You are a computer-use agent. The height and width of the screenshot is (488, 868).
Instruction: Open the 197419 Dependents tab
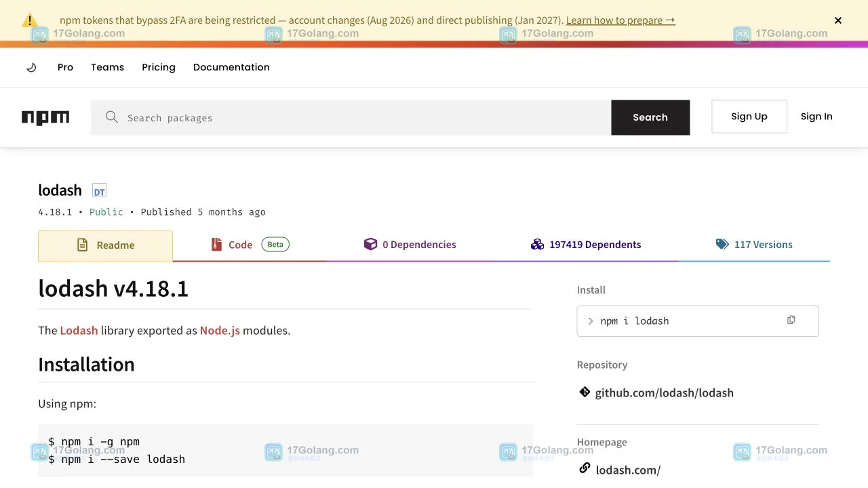[x=585, y=245]
